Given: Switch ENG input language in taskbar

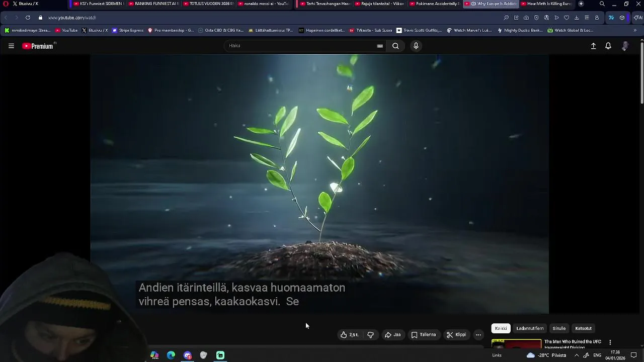Looking at the screenshot, I should (x=597, y=355).
